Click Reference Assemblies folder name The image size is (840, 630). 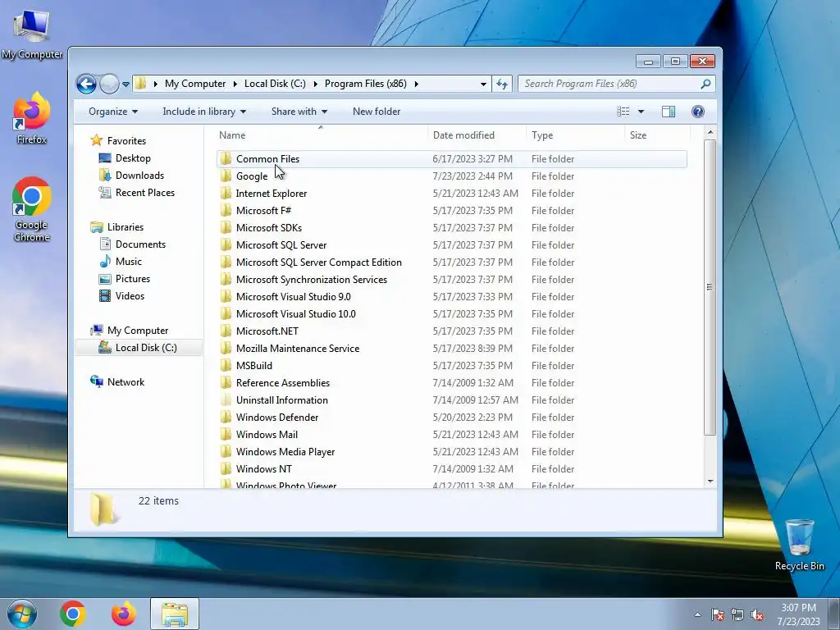(283, 382)
